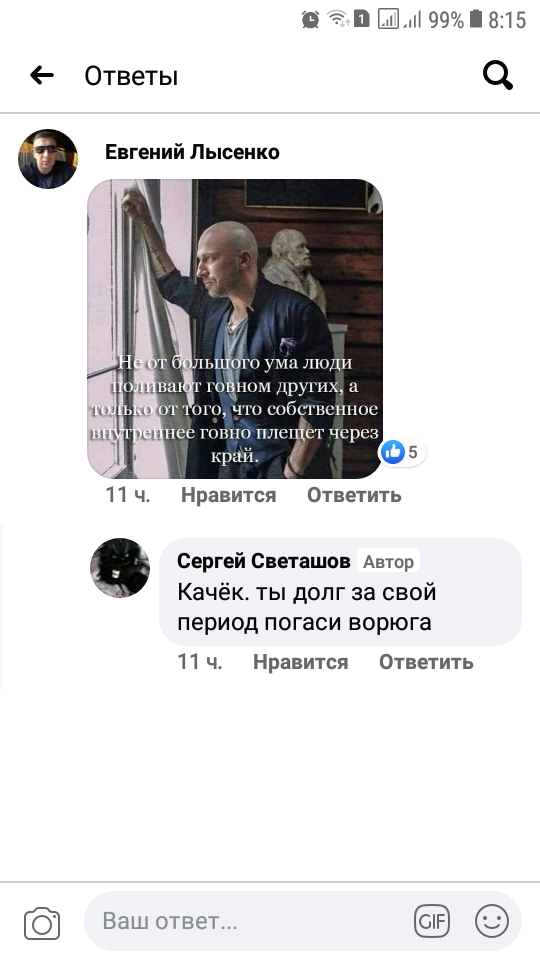This screenshot has width=540, height=960.
Task: Tap the camera icon to attach a photo
Action: coord(42,923)
